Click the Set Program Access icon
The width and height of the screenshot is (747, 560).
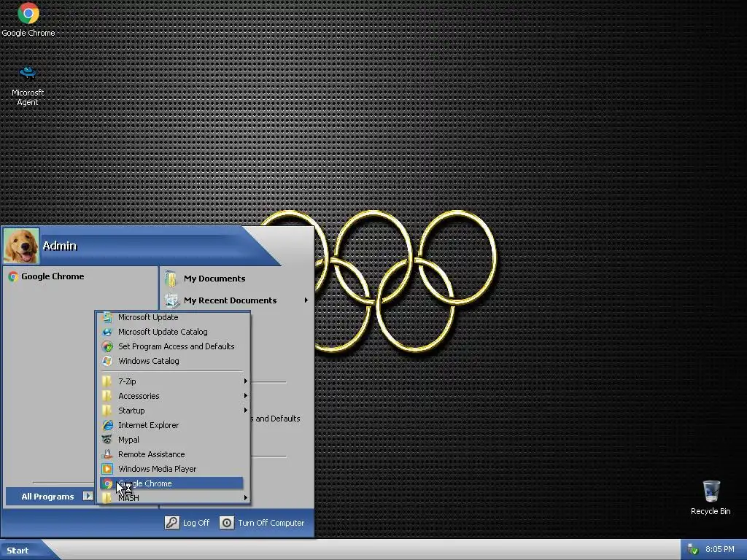coord(107,346)
